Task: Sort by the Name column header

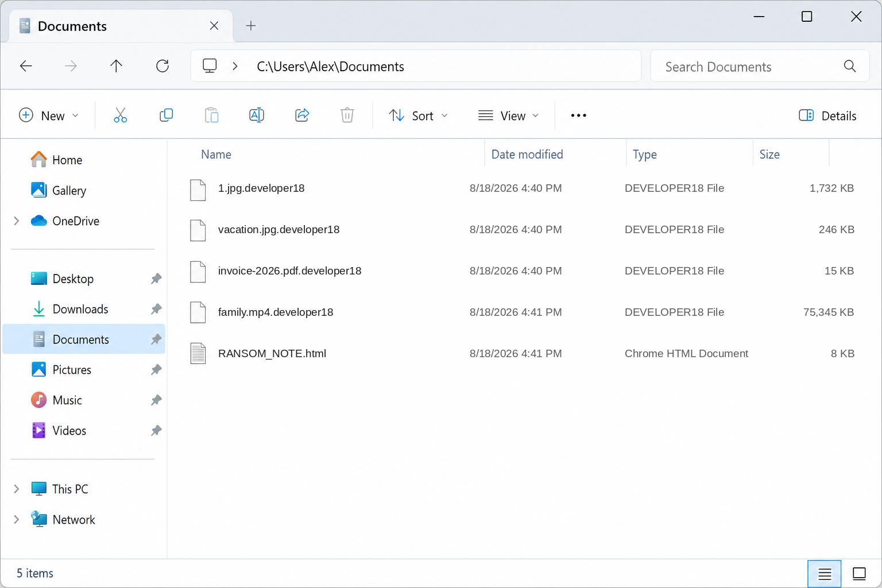Action: click(x=216, y=154)
